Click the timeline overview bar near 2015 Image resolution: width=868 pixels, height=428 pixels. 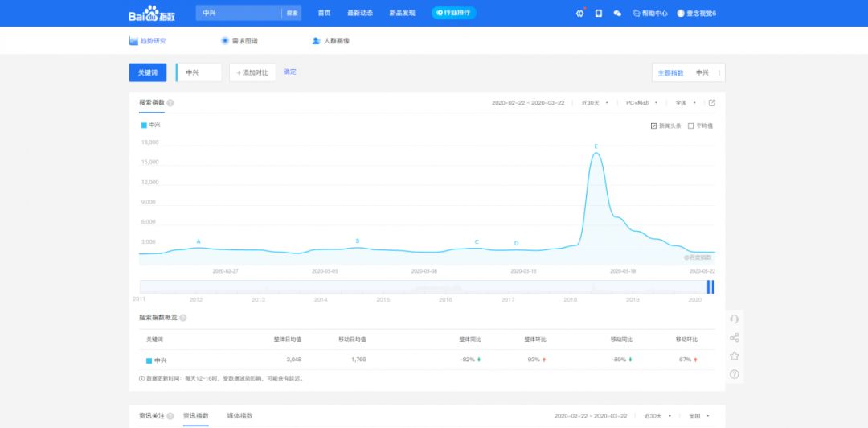[383, 287]
